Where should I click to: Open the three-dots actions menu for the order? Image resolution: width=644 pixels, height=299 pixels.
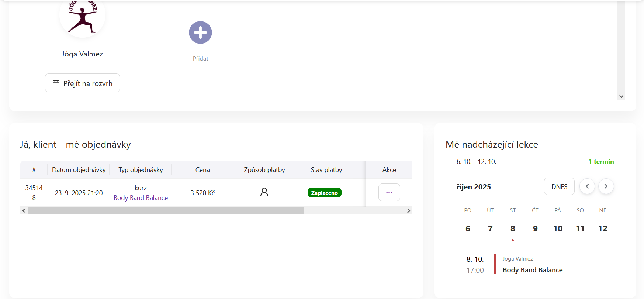(x=389, y=192)
